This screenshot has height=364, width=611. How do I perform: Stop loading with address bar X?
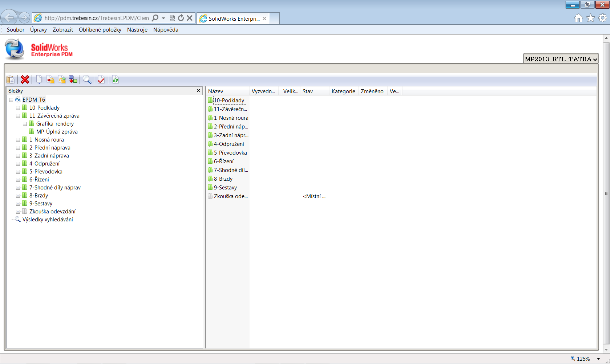click(x=190, y=18)
